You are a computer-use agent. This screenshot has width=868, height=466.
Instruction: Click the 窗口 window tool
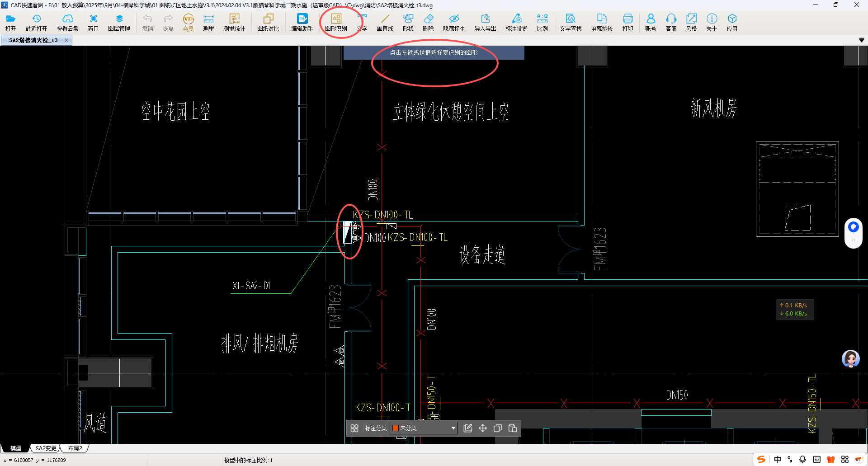pos(93,22)
